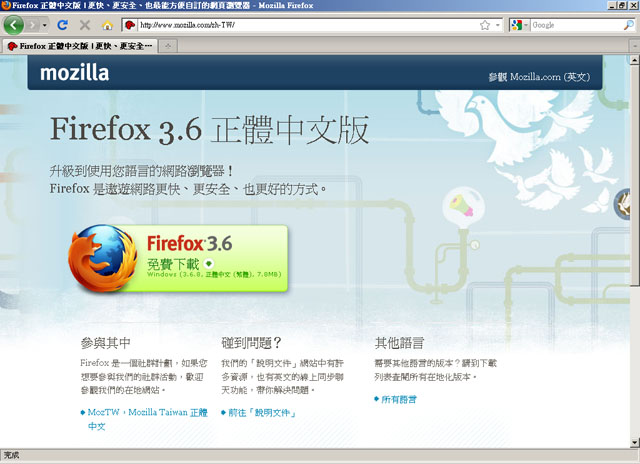640x464 pixels.
Task: Open the back/forward history dropdown arrow
Action: (x=44, y=24)
